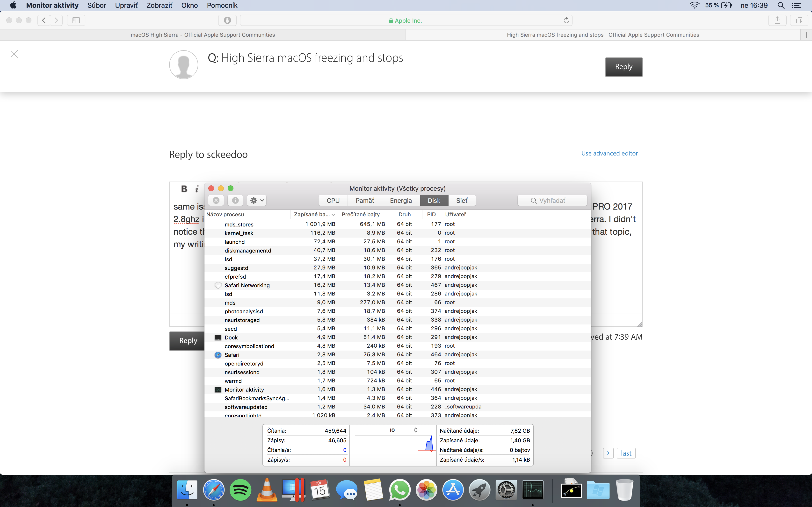Open the gear actions dropdown
The image size is (812, 507).
click(x=257, y=201)
